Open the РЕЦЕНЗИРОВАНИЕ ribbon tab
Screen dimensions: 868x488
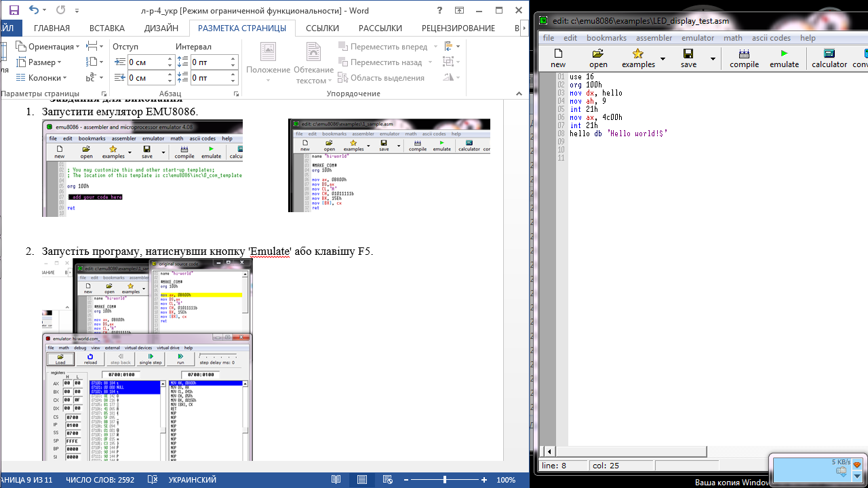click(458, 28)
